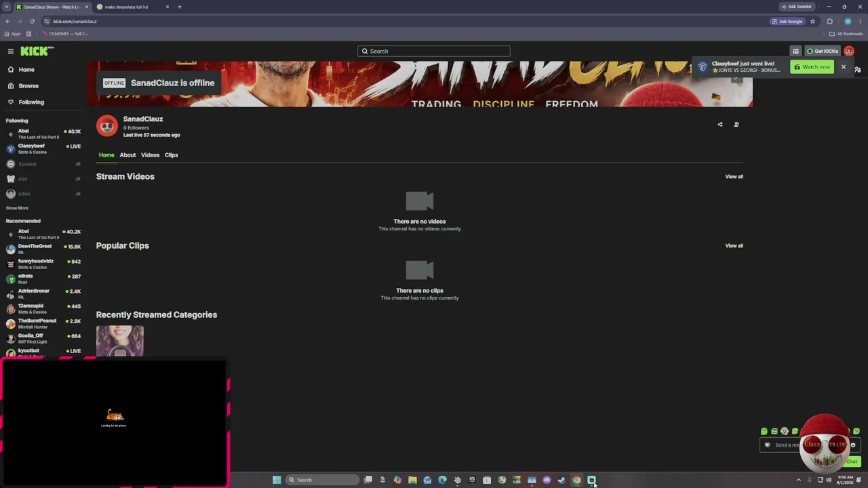Image resolution: width=868 pixels, height=488 pixels.
Task: Switch to the Videos channel tab
Action: pos(150,155)
